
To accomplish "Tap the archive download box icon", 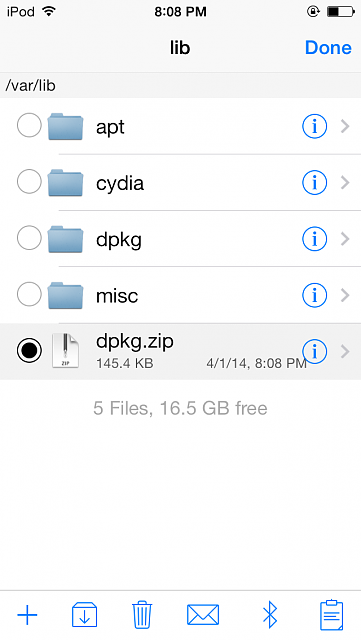I will pos(85,614).
